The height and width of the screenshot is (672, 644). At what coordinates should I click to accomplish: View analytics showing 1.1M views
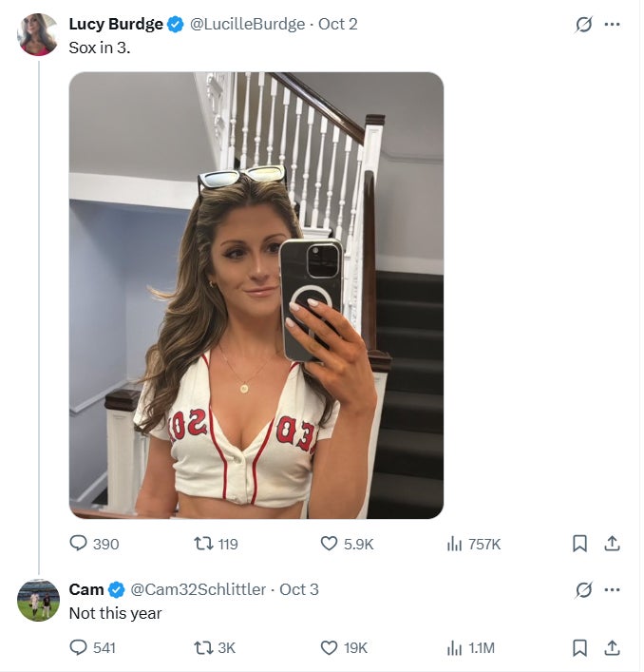point(455,647)
